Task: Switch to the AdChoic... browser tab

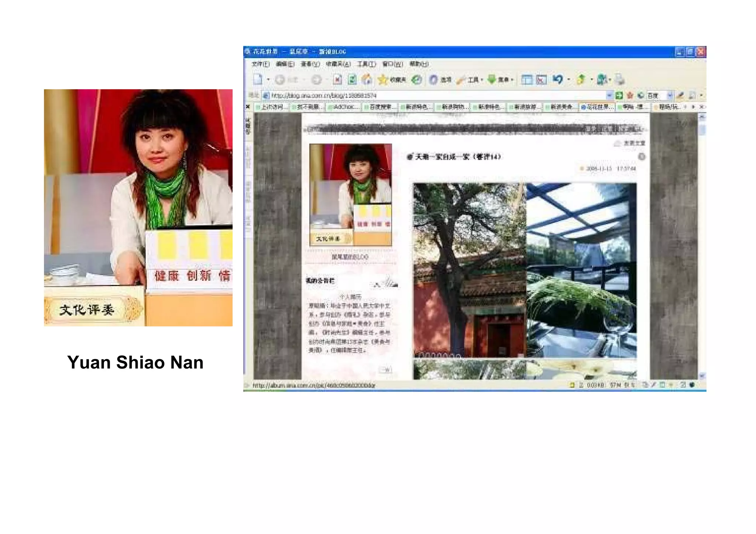Action: click(x=344, y=107)
